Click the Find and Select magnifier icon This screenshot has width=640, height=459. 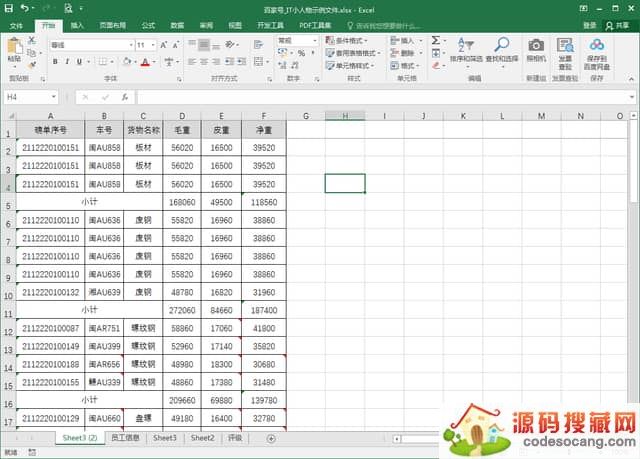(x=501, y=48)
